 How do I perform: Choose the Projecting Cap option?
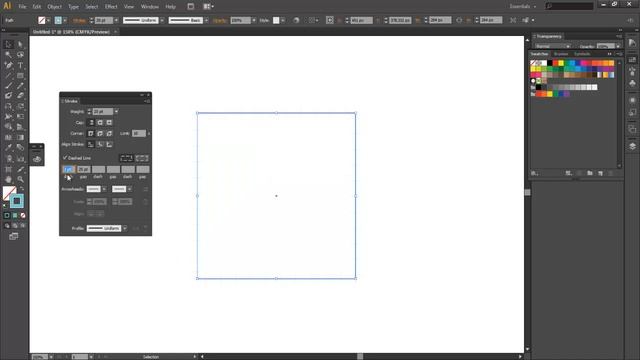[x=109, y=122]
